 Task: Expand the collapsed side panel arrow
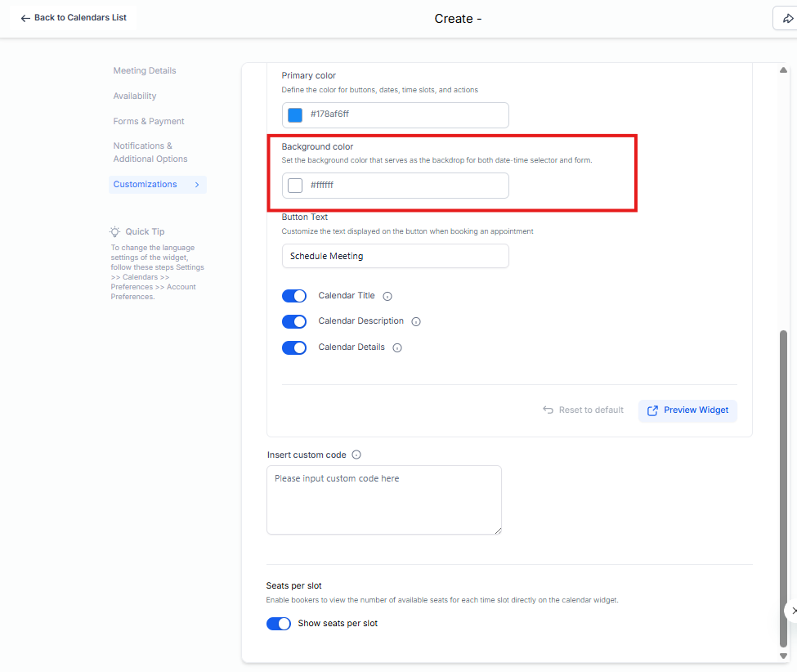792,611
